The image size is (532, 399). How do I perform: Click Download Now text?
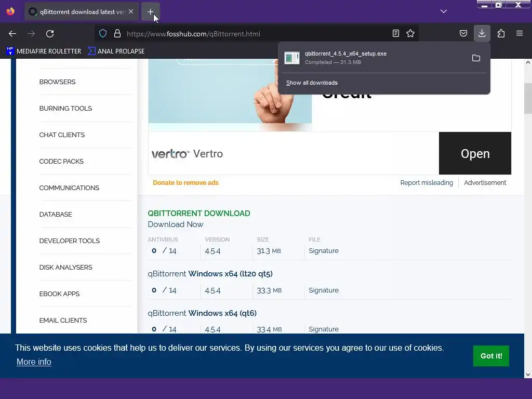[176, 224]
